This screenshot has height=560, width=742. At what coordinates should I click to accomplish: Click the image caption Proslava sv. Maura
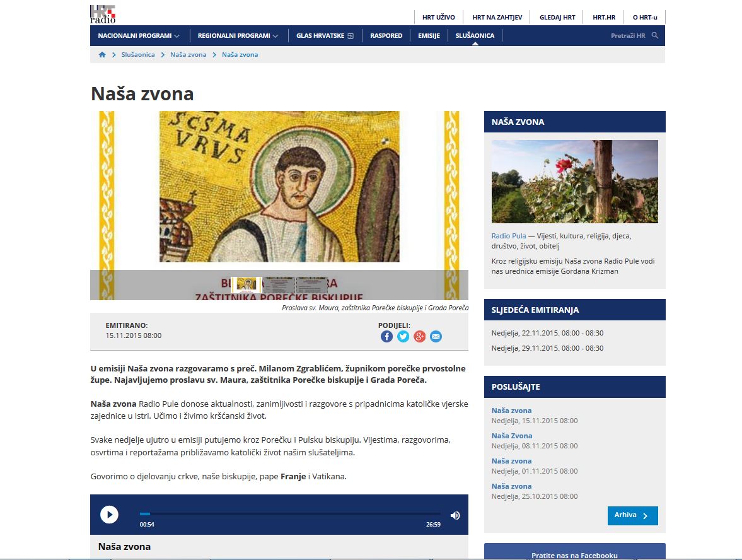coord(375,308)
